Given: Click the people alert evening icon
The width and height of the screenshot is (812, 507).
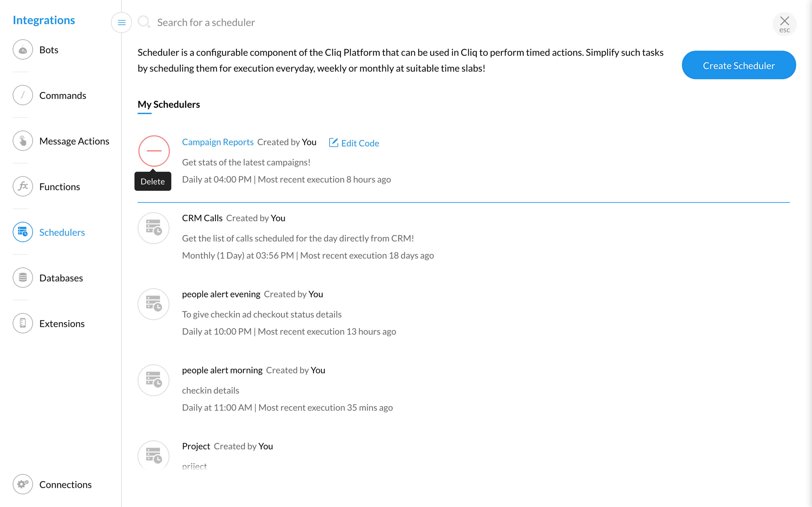Looking at the screenshot, I should click(154, 304).
